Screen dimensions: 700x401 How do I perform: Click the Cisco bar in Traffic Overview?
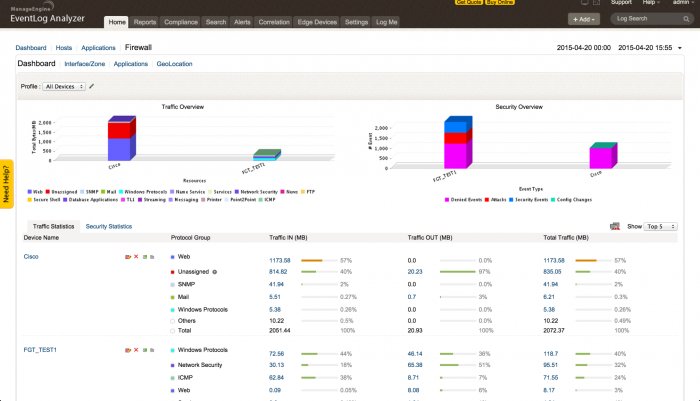pyautogui.click(x=121, y=140)
